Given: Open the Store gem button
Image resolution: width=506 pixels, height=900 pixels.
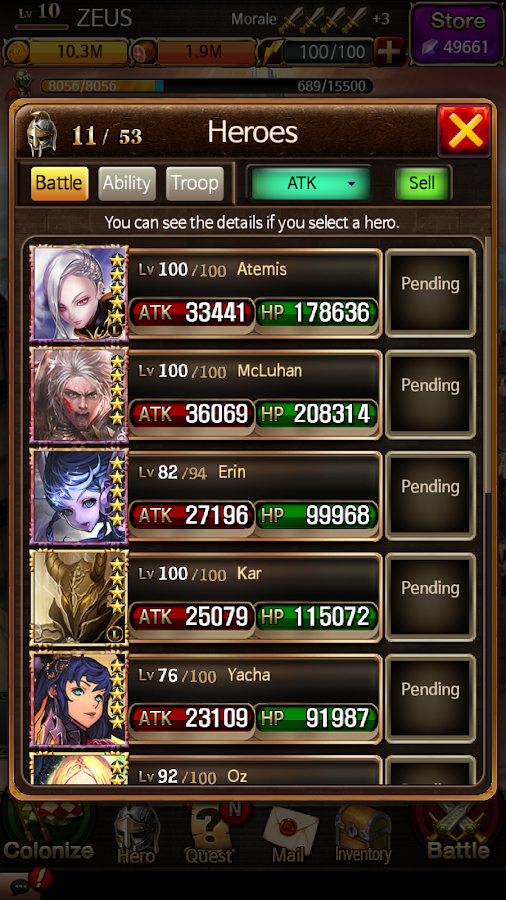Looking at the screenshot, I should coord(457,34).
